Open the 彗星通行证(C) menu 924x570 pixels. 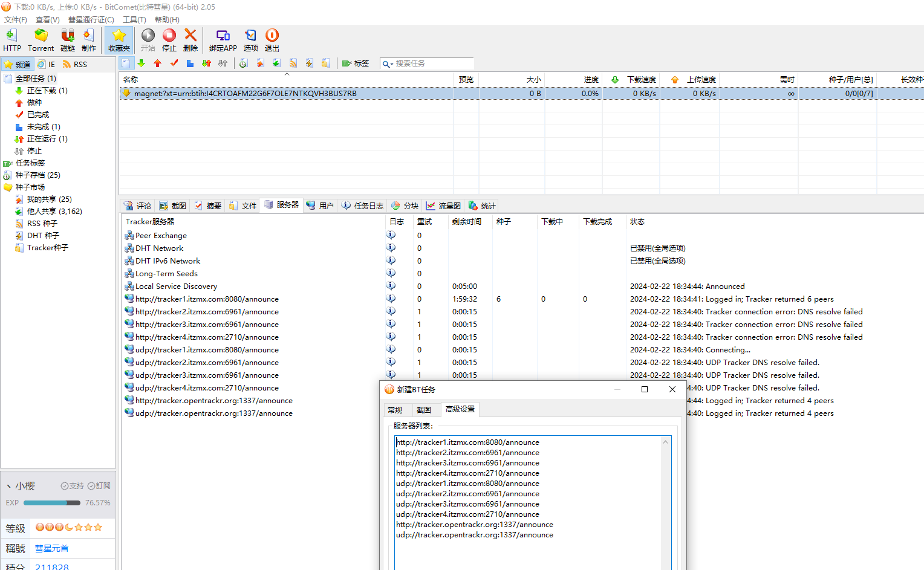91,19
